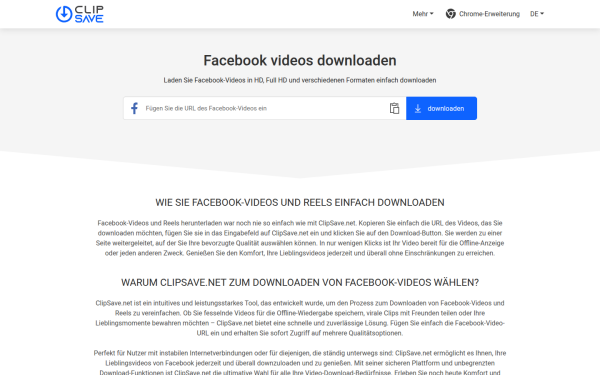
Task: Open the Chrome-Erweiterung link
Action: click(x=483, y=14)
